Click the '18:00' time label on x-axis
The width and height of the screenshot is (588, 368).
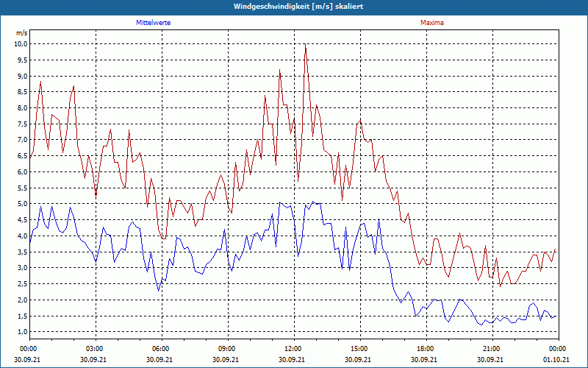(x=427, y=349)
